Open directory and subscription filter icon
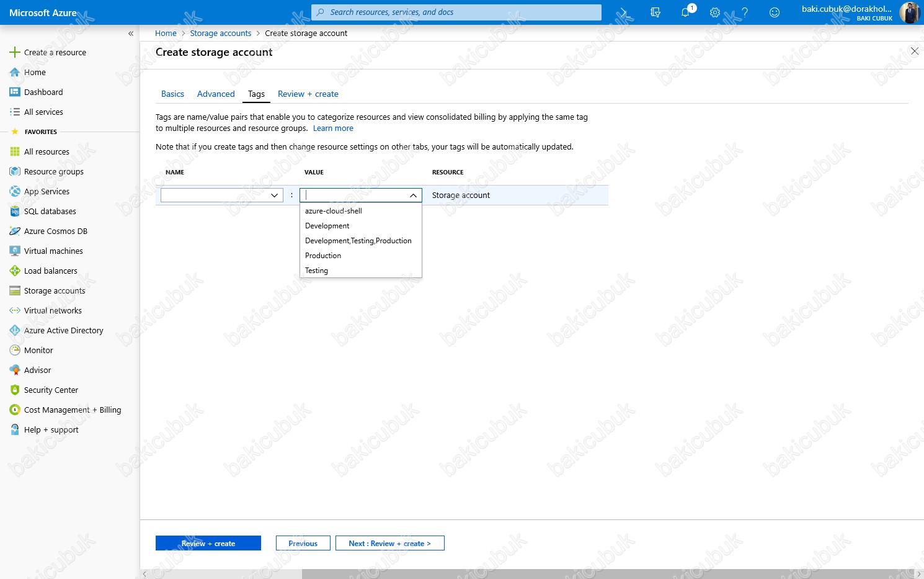 (x=655, y=12)
